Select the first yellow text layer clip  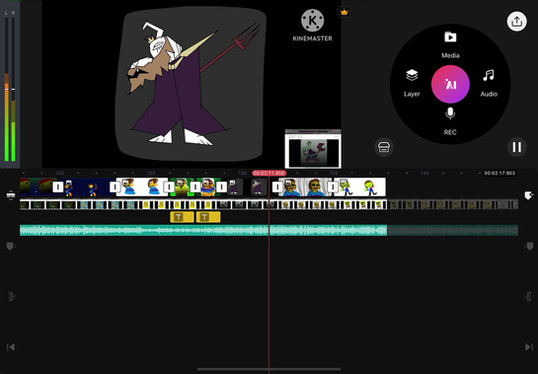(x=182, y=217)
